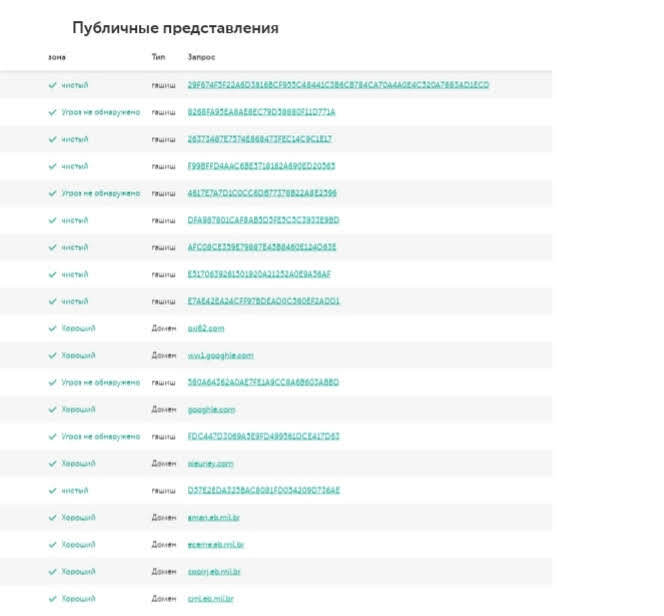Click the check icon in the F998FFD4 row

tap(53, 166)
